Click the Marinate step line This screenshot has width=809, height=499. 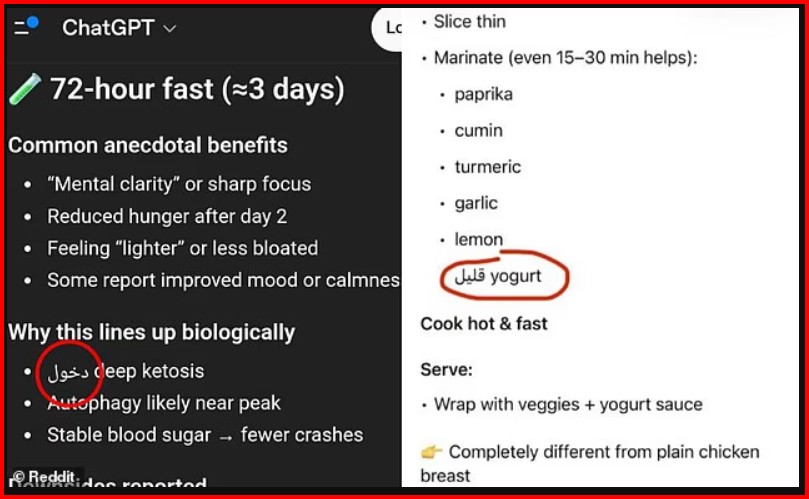[565, 57]
